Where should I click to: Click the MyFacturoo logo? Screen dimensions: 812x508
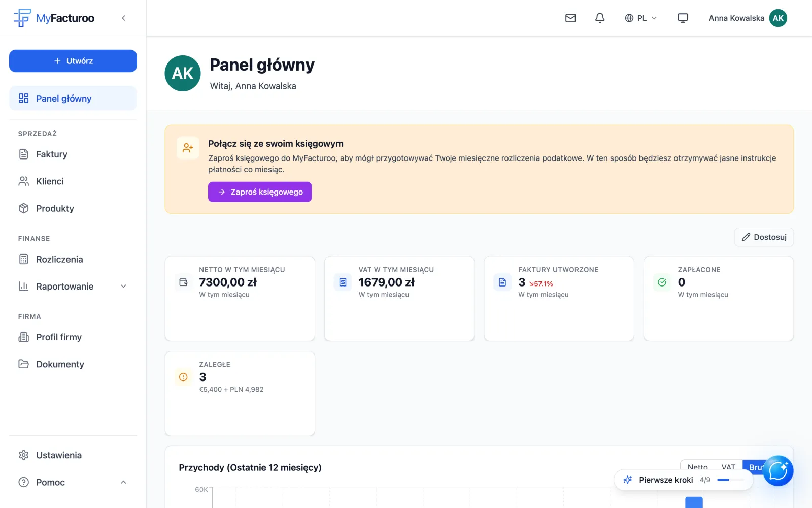[54, 18]
